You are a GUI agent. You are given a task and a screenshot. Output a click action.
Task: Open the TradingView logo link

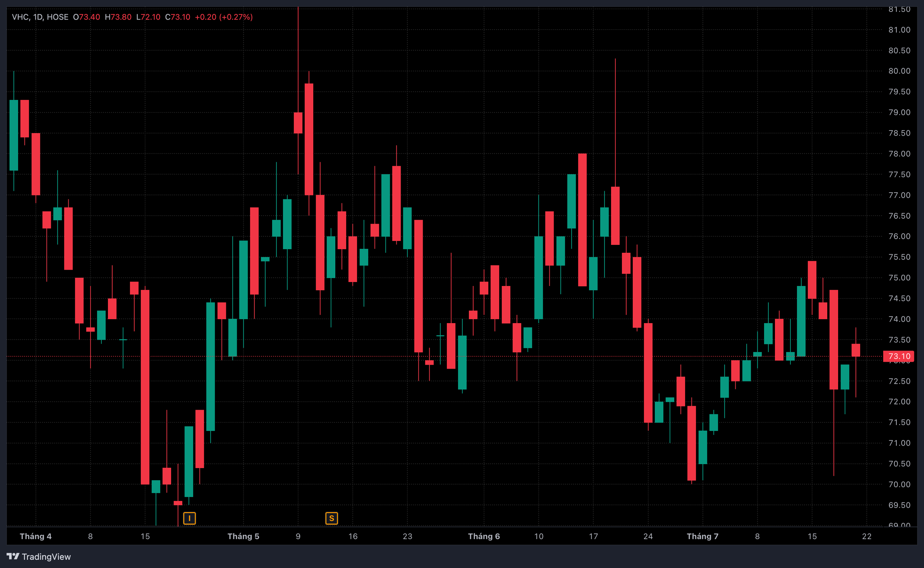(x=39, y=557)
